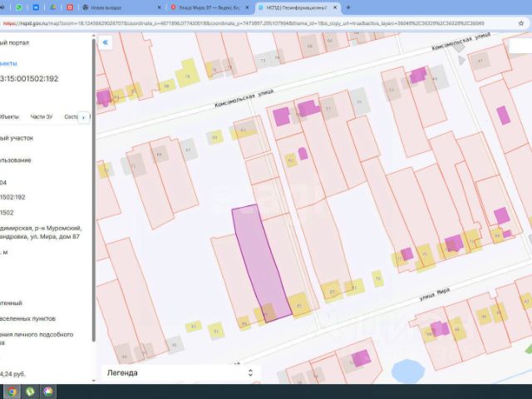Open the green uTorrent taskbar icon

(30, 392)
